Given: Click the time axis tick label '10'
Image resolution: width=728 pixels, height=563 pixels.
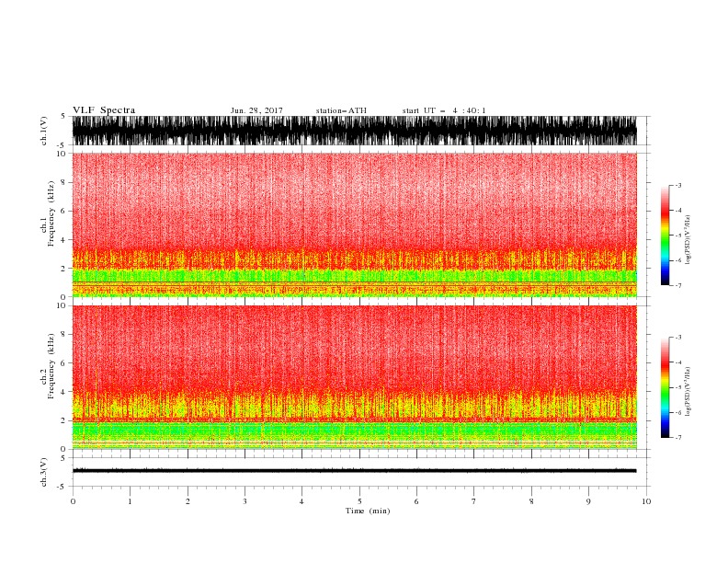Looking at the screenshot, I should (646, 501).
